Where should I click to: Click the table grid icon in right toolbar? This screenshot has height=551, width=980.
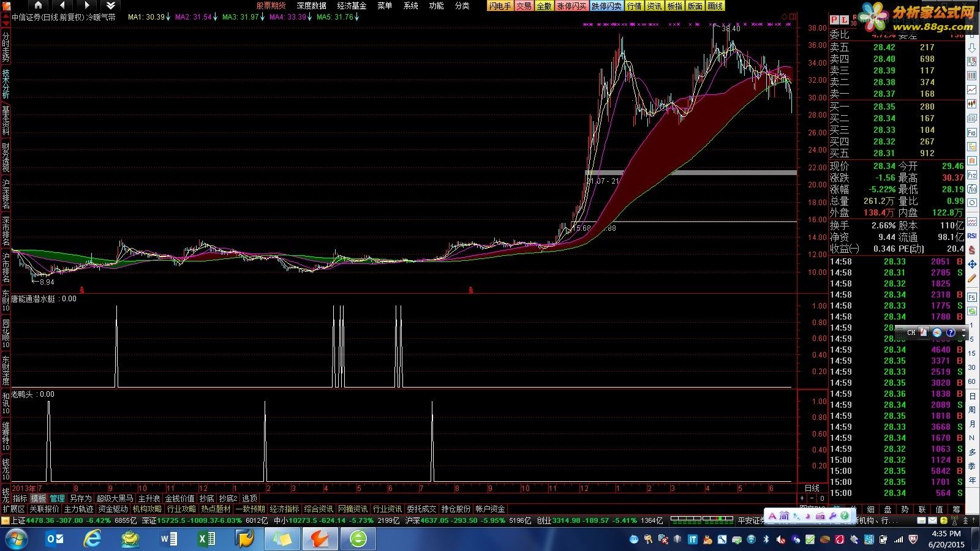click(x=972, y=76)
